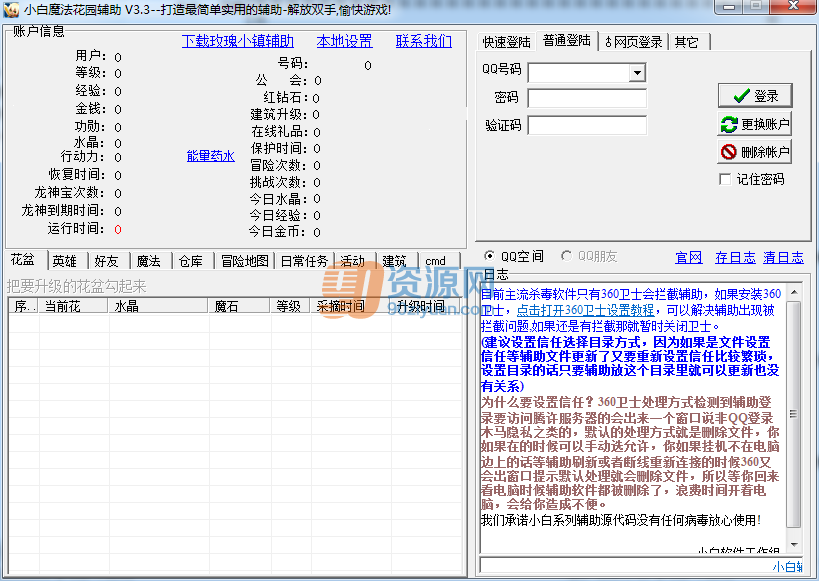Switch to the 快速登陆 tab

(x=506, y=42)
